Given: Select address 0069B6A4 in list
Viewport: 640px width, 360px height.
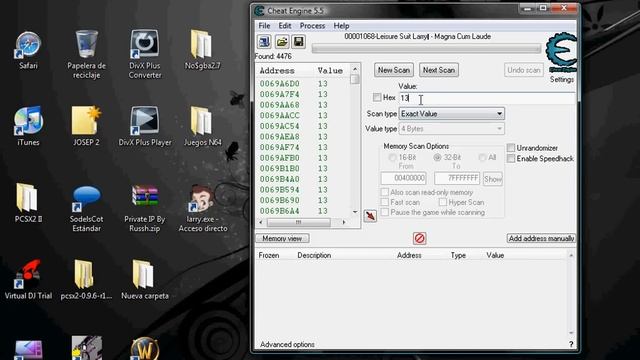Looking at the screenshot, I should tap(280, 211).
